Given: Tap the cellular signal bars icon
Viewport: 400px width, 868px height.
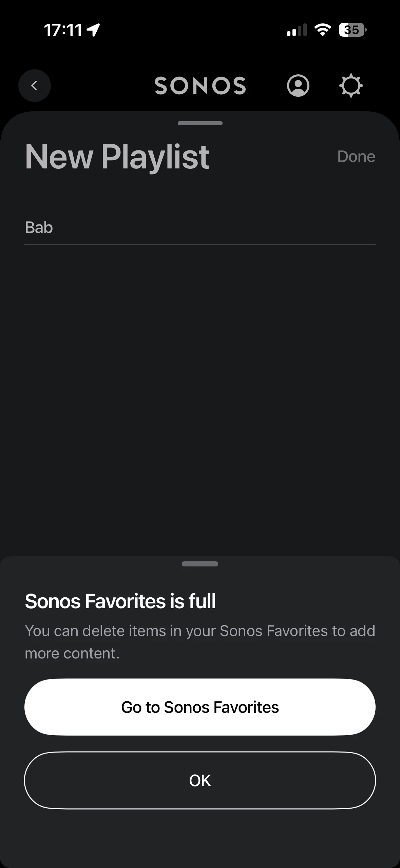Looking at the screenshot, I should coord(297,30).
